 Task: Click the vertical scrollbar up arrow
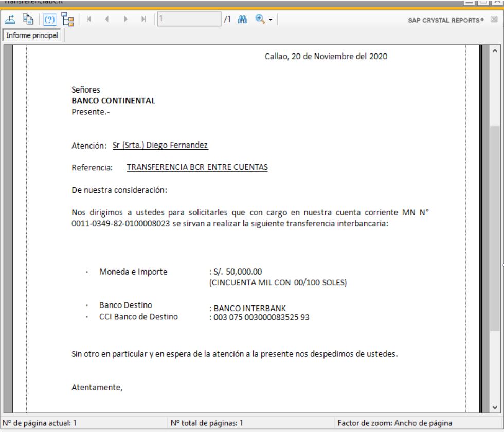(x=495, y=51)
